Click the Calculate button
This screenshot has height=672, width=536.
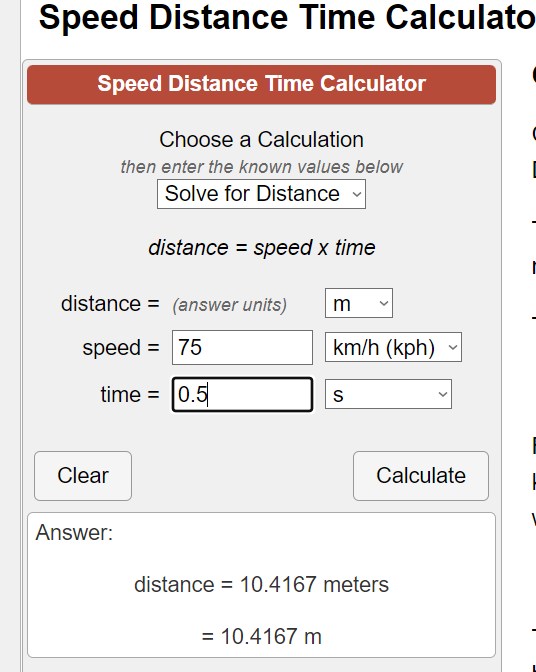[x=421, y=476]
